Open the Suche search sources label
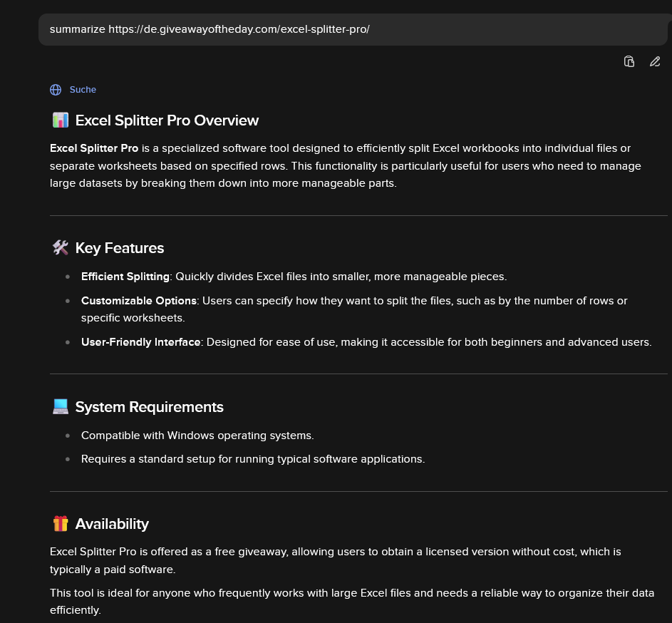 (x=83, y=90)
